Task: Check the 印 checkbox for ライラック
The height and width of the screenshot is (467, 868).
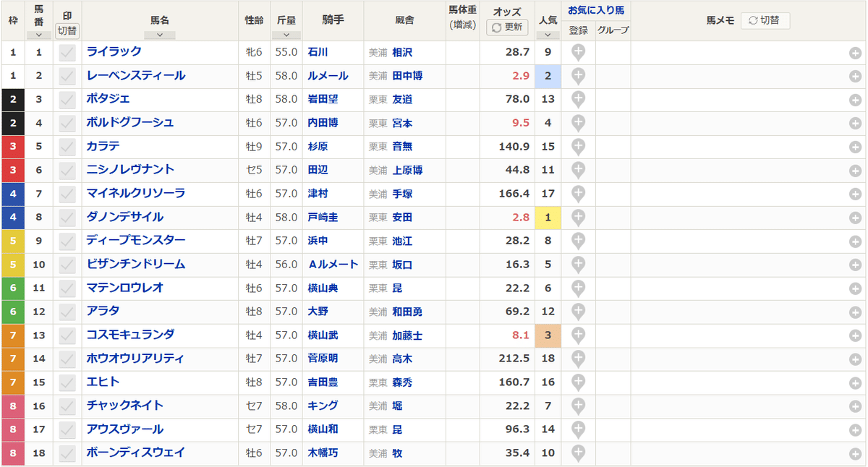Action: pos(67,52)
